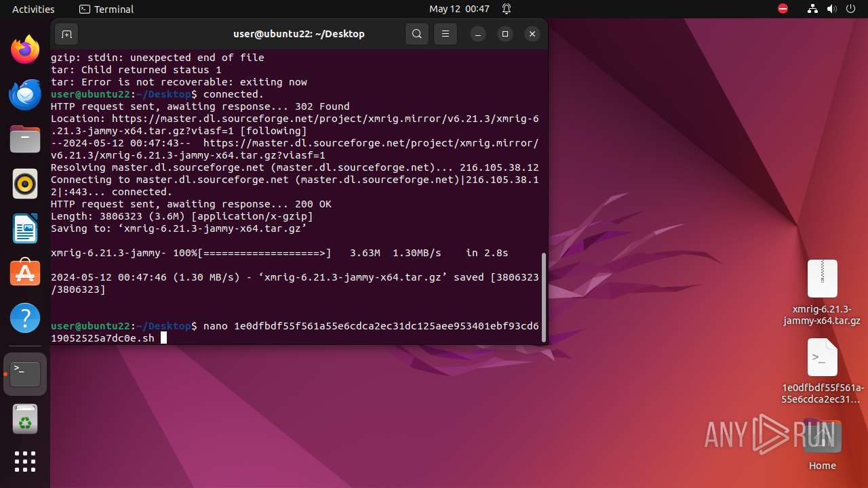This screenshot has width=868, height=488.
Task: Click the 'Saving to:' xmrig line
Action: (x=179, y=228)
